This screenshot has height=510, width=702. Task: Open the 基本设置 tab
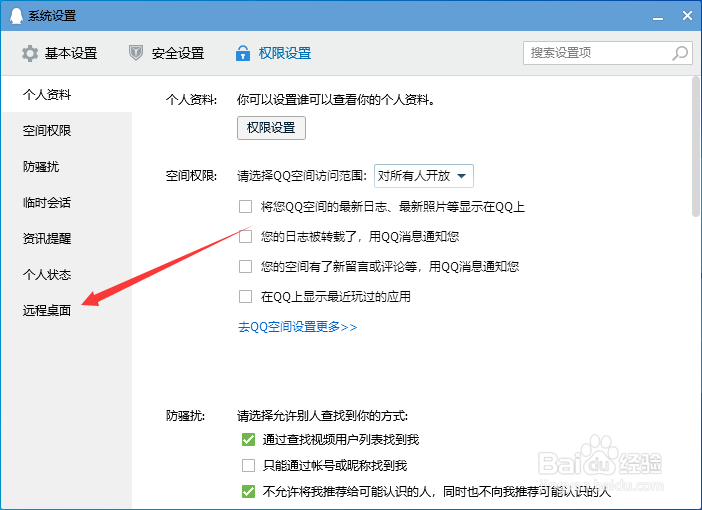tap(60, 53)
